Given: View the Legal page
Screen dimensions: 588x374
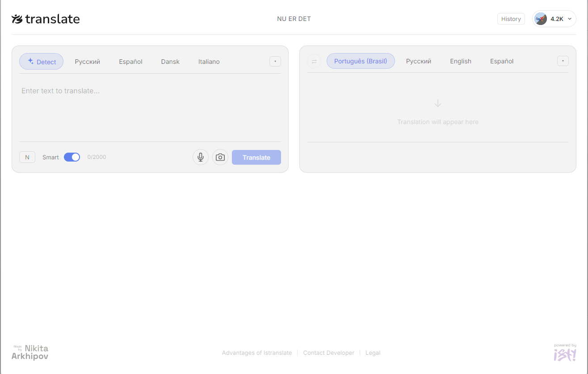Looking at the screenshot, I should [373, 353].
